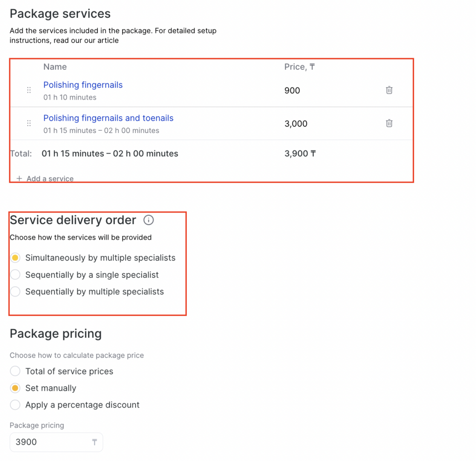The height and width of the screenshot is (461, 476).
Task: Choose Set manually pricing option
Action: (x=15, y=388)
